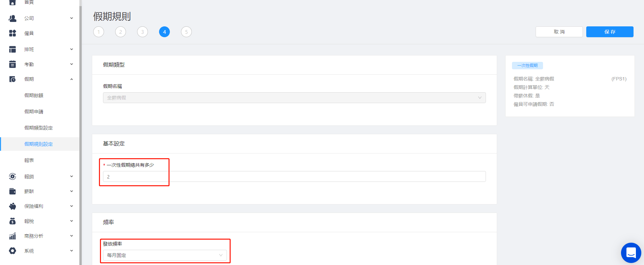This screenshot has width=644, height=265.
Task: Open the chat support bubble
Action: (631, 253)
